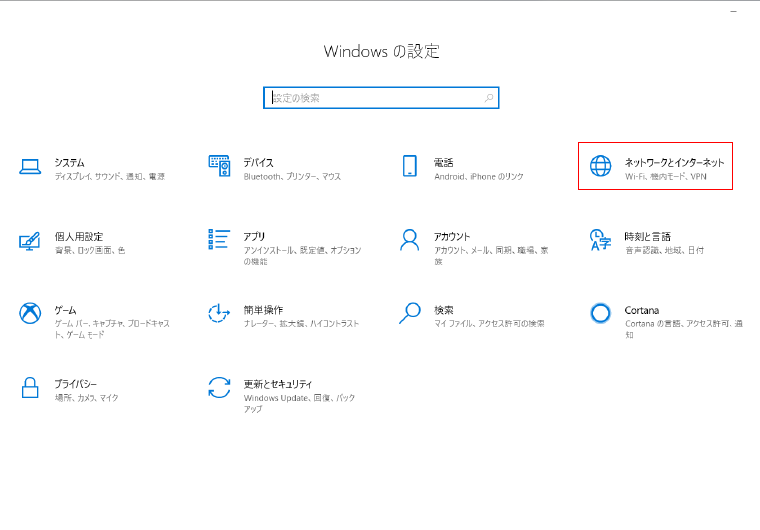Click the text Wi-Fi、機内モード、VPN
The image size is (760, 530).
665,177
